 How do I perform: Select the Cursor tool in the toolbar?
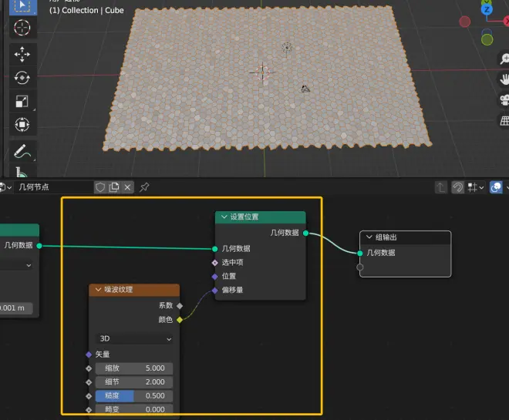(x=22, y=28)
